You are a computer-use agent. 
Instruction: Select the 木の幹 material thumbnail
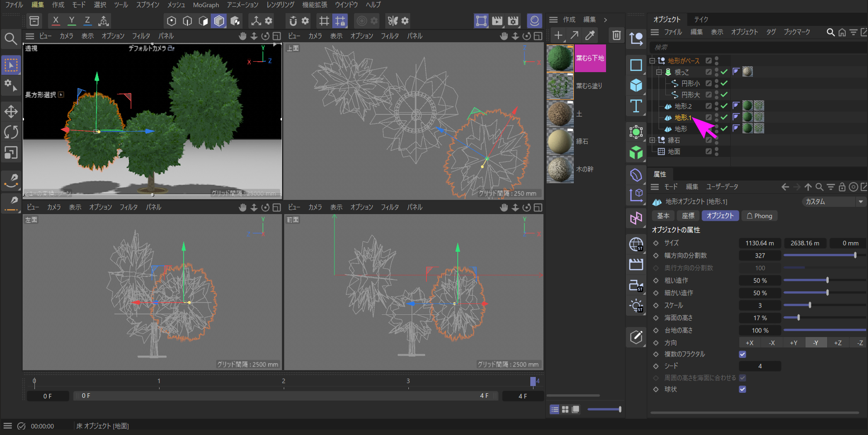coord(560,169)
